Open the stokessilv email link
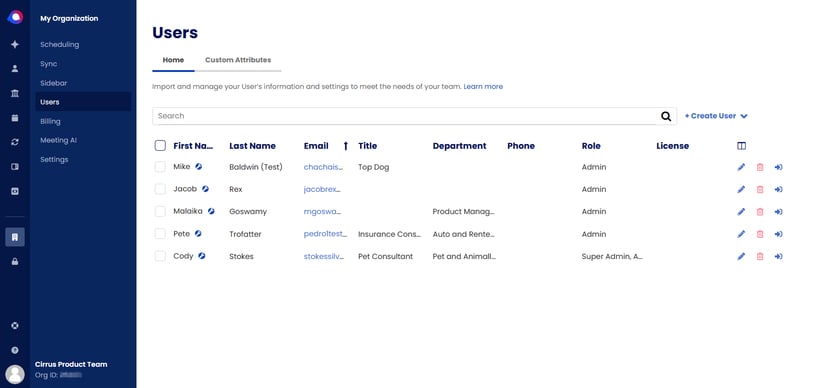 pyautogui.click(x=324, y=256)
